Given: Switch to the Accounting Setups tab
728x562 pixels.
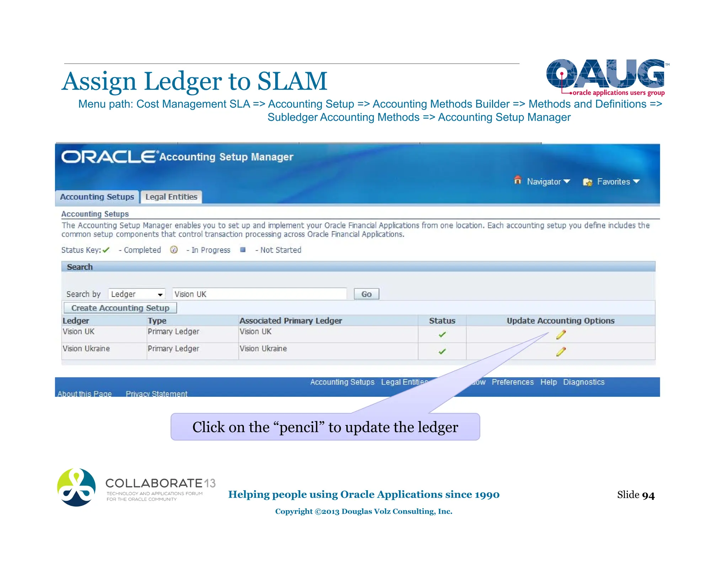Looking at the screenshot, I should [97, 197].
